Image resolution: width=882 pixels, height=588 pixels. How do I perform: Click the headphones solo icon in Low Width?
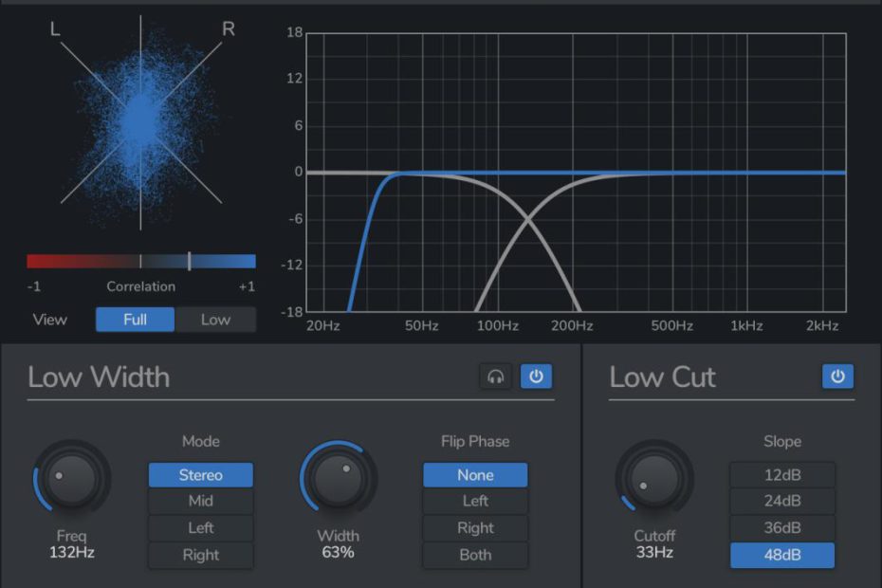(x=495, y=377)
